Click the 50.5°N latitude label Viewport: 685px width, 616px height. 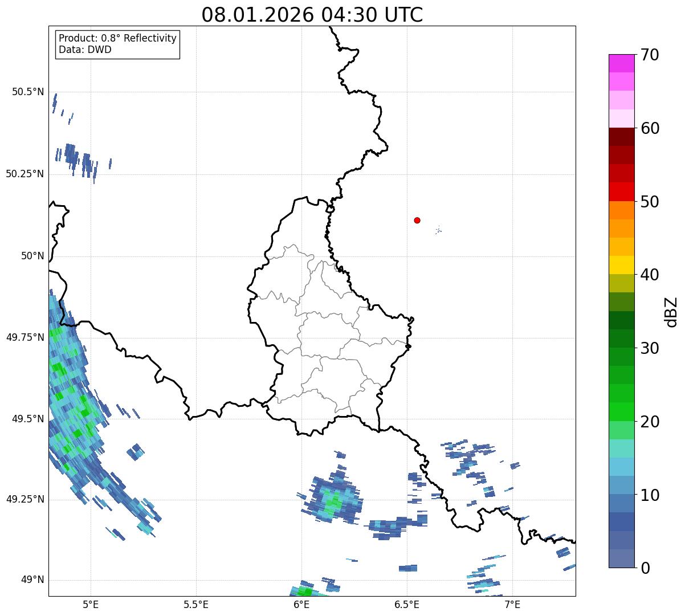[x=27, y=92]
